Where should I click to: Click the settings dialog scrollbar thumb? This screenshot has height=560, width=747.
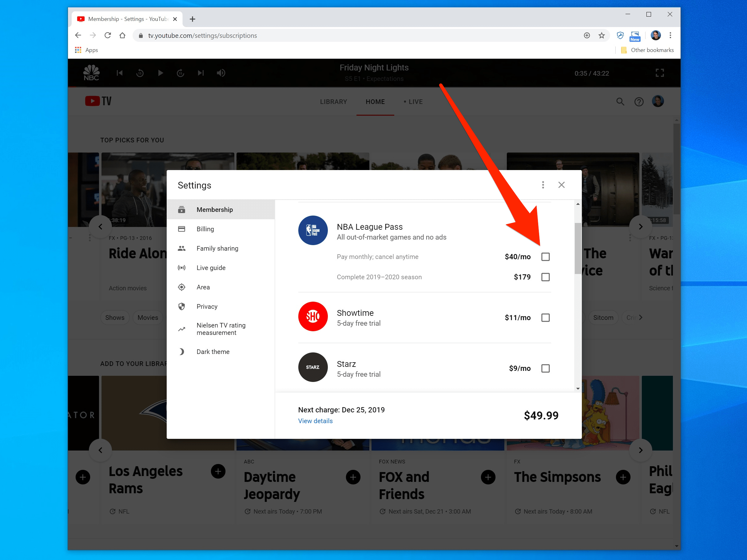click(578, 248)
